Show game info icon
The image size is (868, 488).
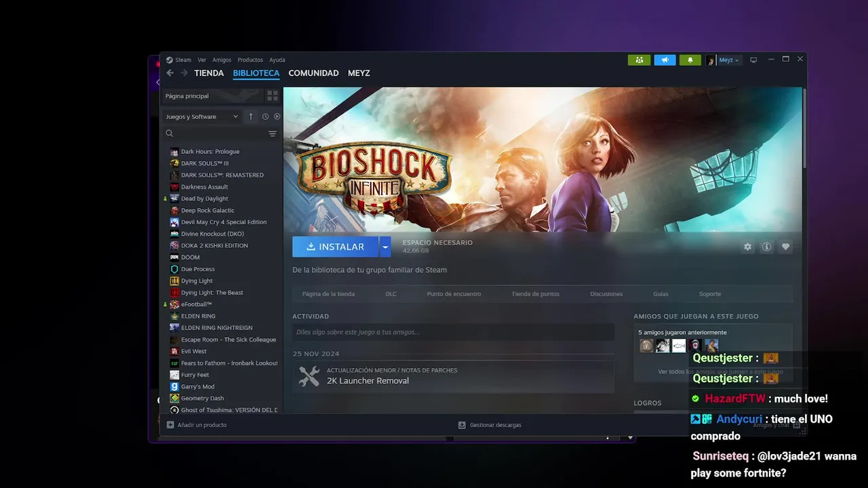click(x=766, y=247)
